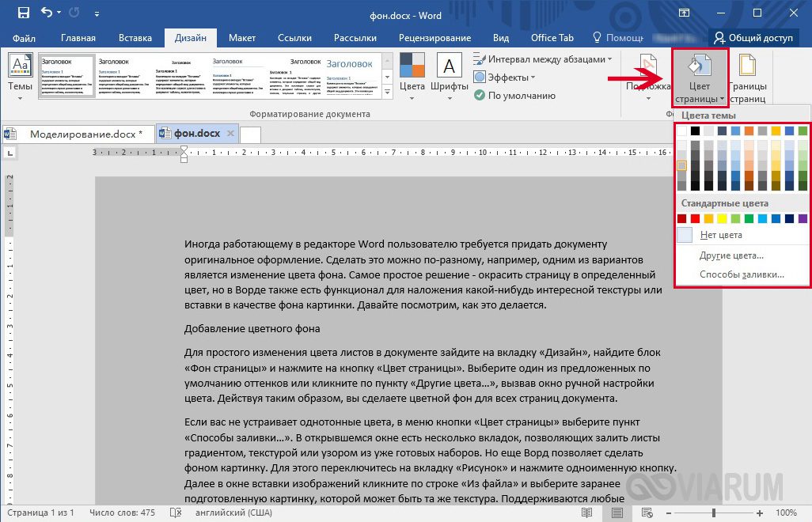Switch to Print Layout view
Screen dimensions: 812x522
617,513
